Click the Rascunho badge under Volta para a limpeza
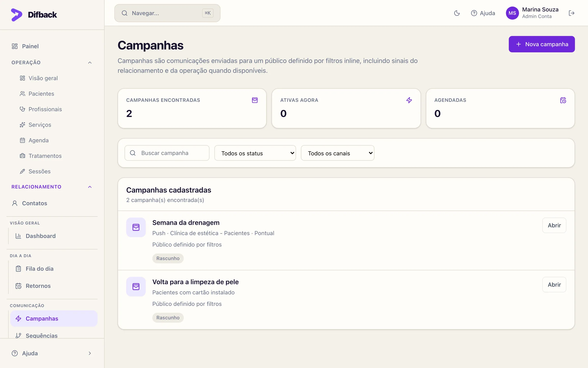The image size is (588, 368). (x=168, y=318)
